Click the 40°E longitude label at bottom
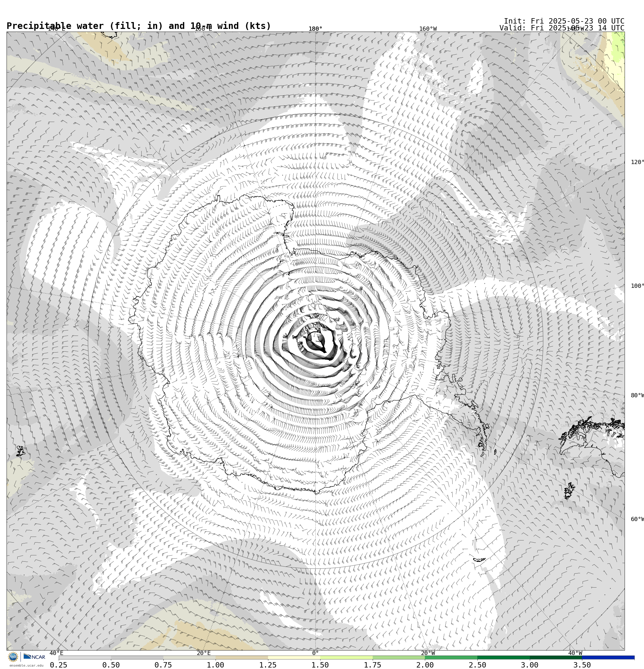The width and height of the screenshot is (644, 669). coord(56,653)
